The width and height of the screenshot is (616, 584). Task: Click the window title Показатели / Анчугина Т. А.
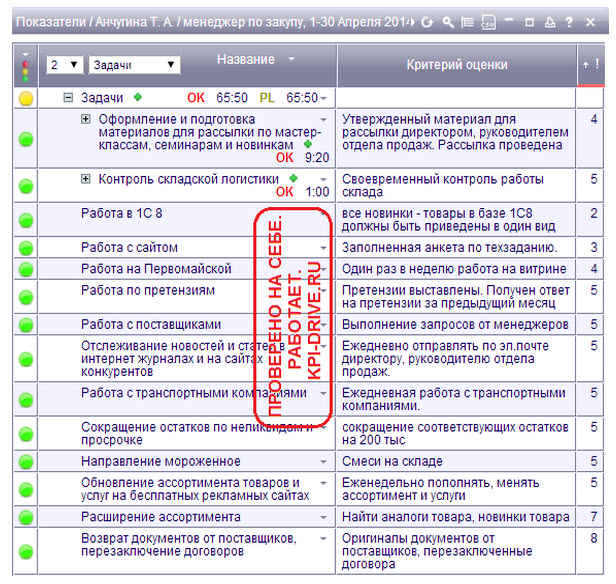pyautogui.click(x=215, y=22)
